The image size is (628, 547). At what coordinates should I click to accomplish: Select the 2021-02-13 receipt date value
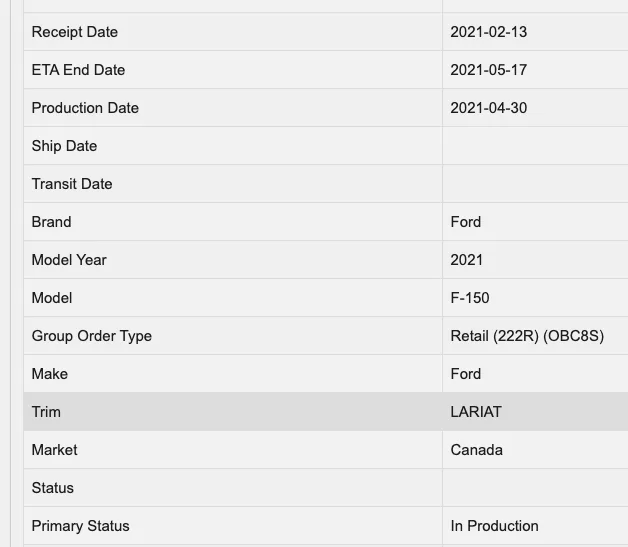[488, 32]
